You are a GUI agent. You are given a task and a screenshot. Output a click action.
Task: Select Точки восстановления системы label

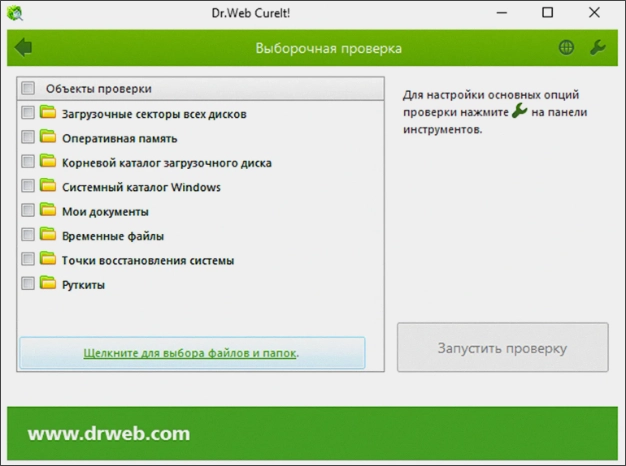[148, 260]
